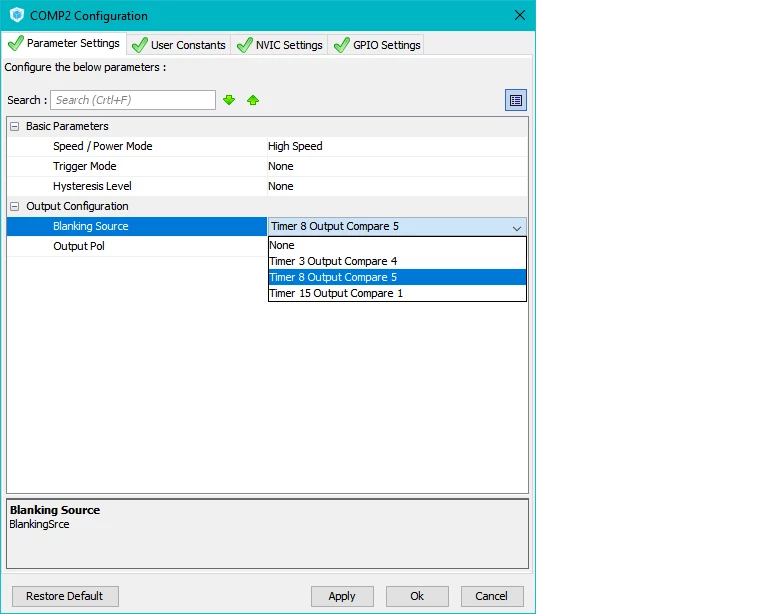This screenshot has height=614, width=768.
Task: Switch to the User Constants tab
Action: coord(179,45)
